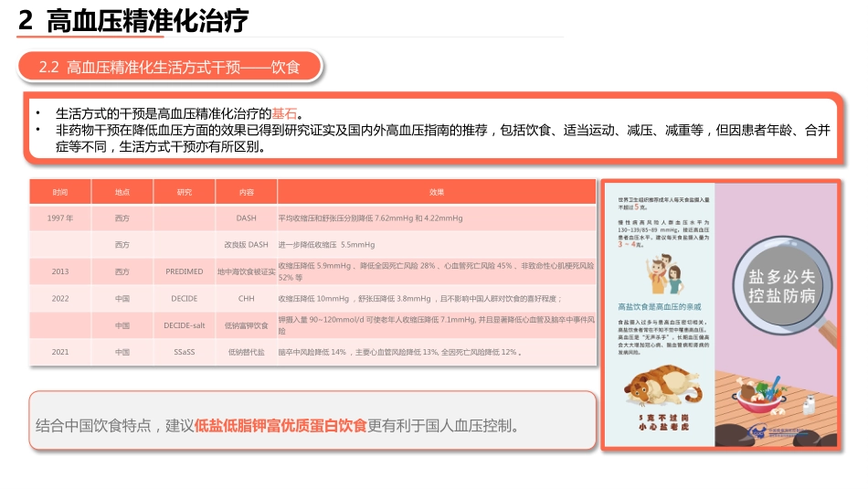Image resolution: width=868 pixels, height=489 pixels.
Task: Select the DASH cell in the 1997 row
Action: point(247,218)
